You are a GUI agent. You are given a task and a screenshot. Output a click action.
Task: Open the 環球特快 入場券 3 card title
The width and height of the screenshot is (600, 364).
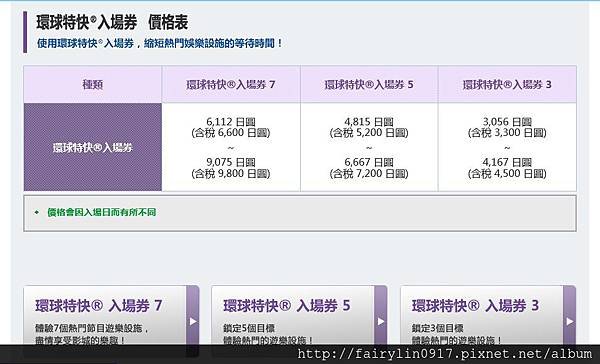point(475,306)
